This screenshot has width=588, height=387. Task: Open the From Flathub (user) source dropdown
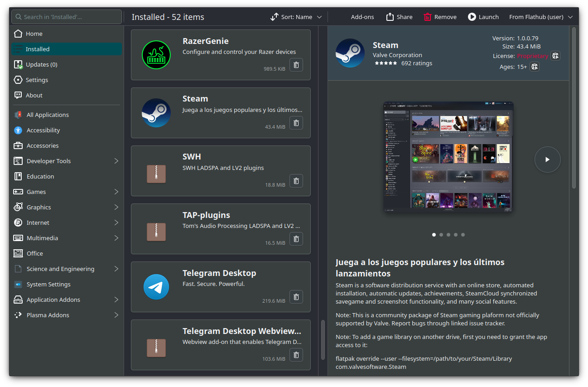click(541, 17)
